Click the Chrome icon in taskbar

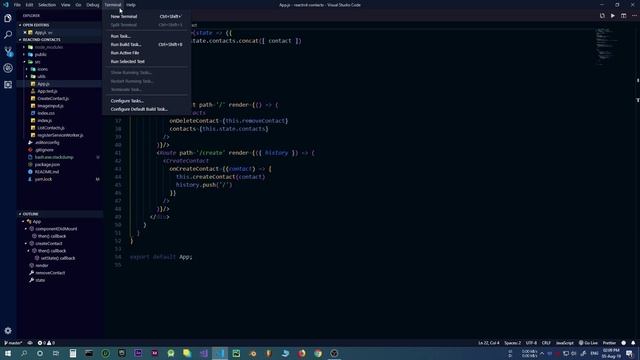318,353
